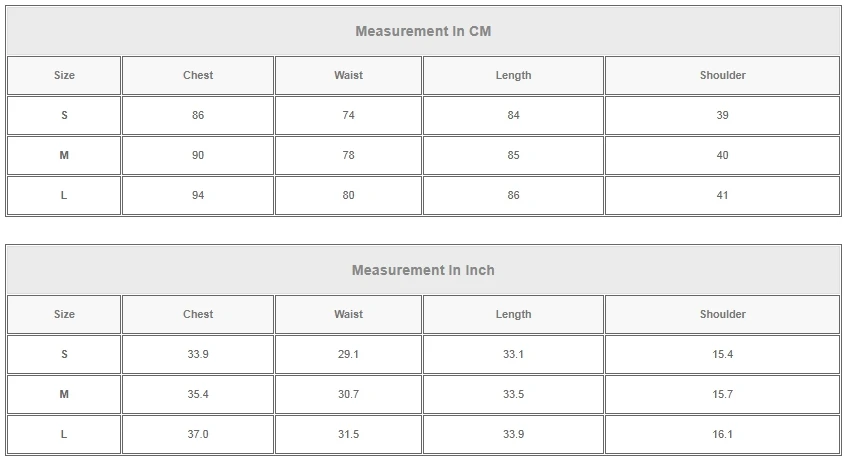Click the chest value 33.9 cell

point(198,354)
